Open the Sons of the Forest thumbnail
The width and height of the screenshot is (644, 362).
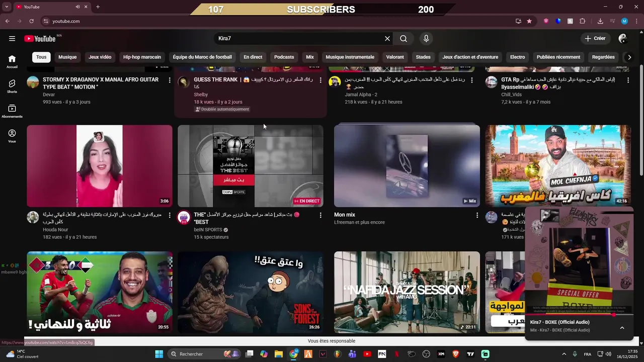point(251,292)
